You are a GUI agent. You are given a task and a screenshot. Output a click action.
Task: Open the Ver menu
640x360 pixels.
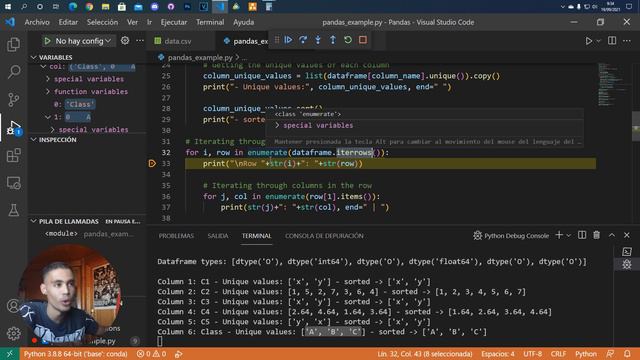click(x=132, y=22)
